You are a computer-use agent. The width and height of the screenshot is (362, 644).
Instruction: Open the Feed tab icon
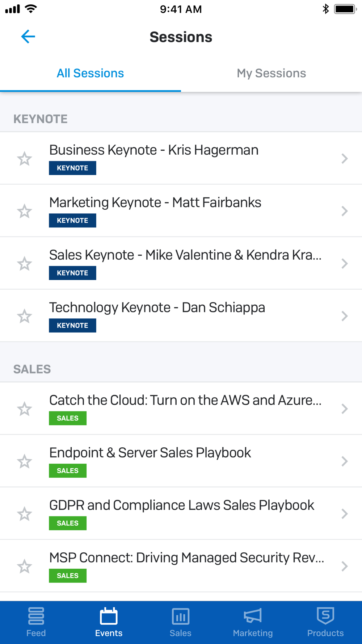pos(36,616)
